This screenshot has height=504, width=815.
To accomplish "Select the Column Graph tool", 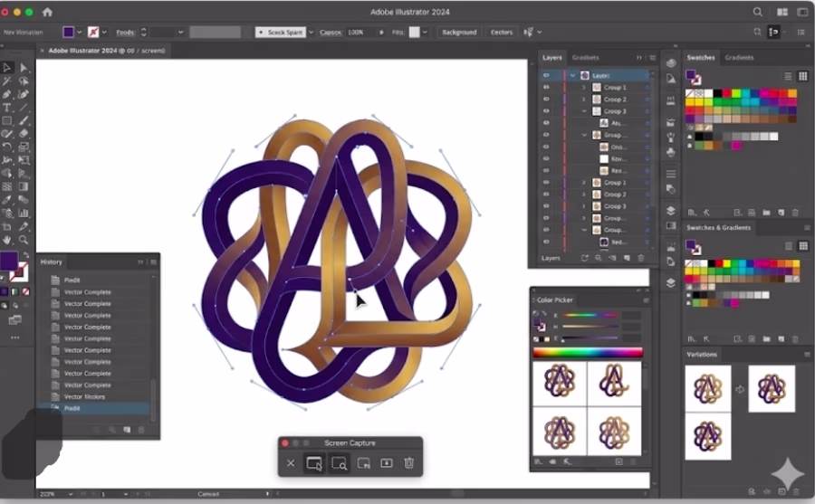I will pos(24,213).
